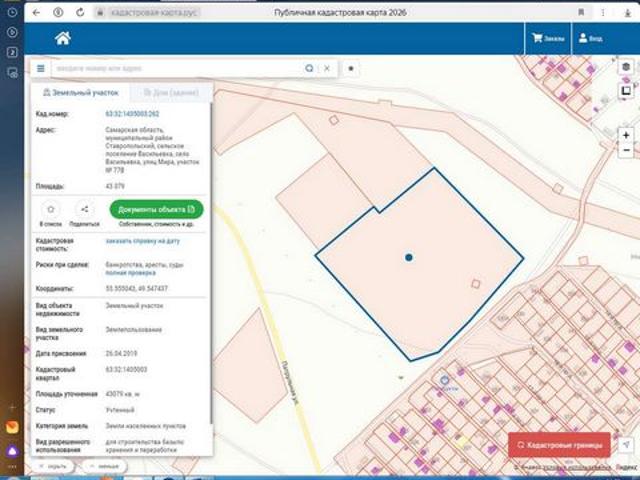This screenshot has width=640, height=480.
Task: Click the заказать справку на дату link
Action: click(142, 241)
